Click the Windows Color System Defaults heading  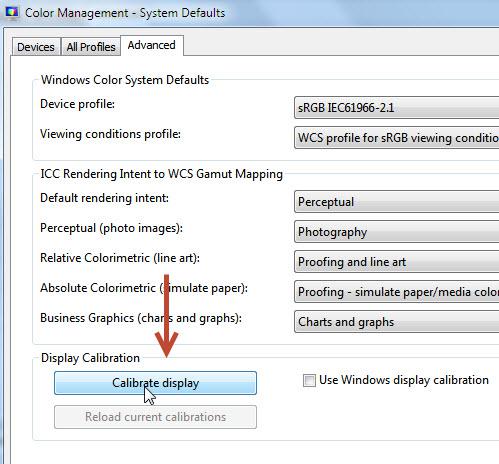pos(125,80)
